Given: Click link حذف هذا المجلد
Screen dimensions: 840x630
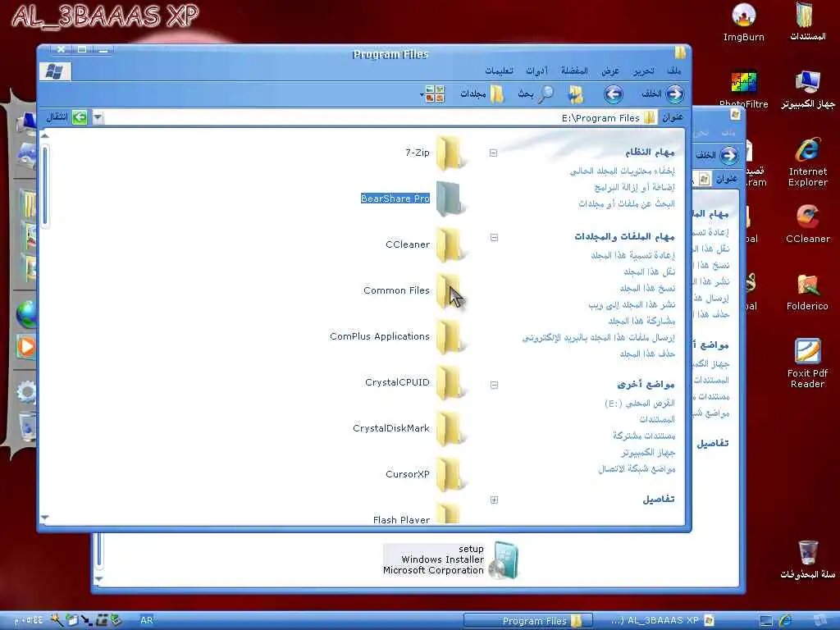Looking at the screenshot, I should (648, 354).
